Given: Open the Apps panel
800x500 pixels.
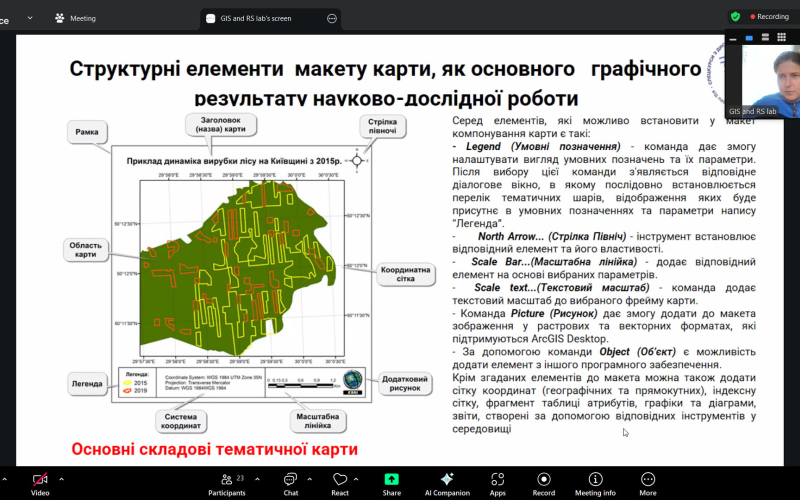Looking at the screenshot, I should 497,480.
